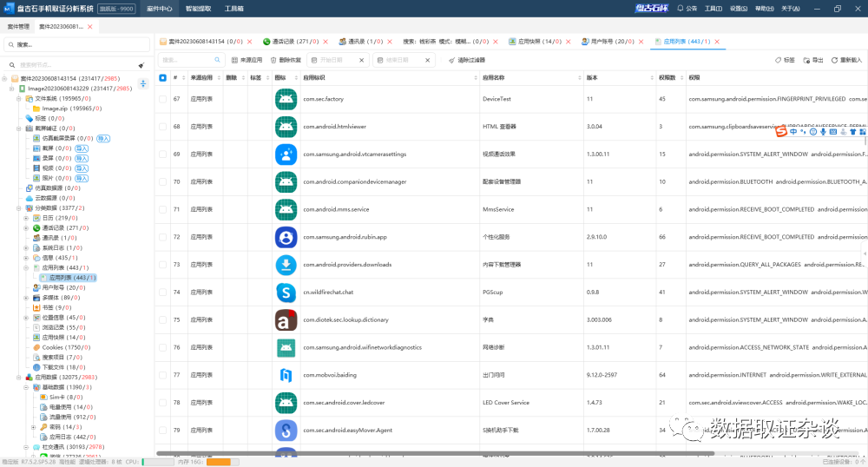Click the cn.wildfirechat.chat app icon

[286, 293]
